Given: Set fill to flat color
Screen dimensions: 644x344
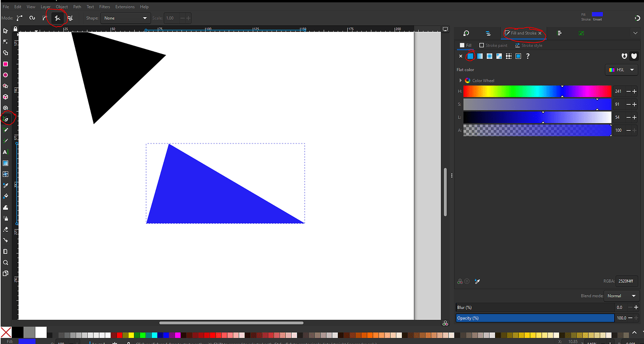Looking at the screenshot, I should coord(470,56).
